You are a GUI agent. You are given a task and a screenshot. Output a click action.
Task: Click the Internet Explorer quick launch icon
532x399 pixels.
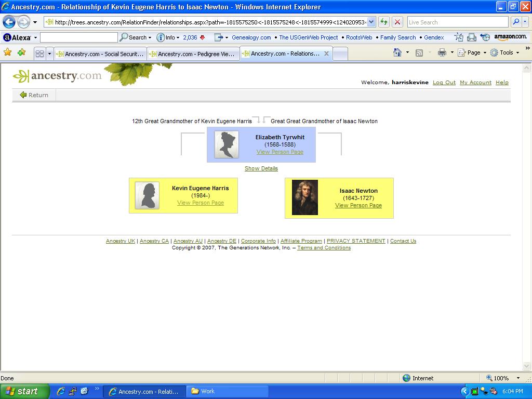pos(61,391)
